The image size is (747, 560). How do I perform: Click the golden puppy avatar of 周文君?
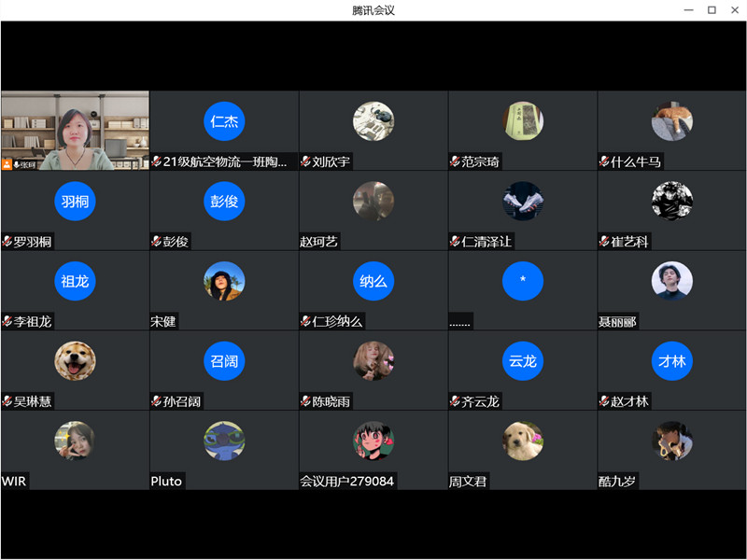523,441
